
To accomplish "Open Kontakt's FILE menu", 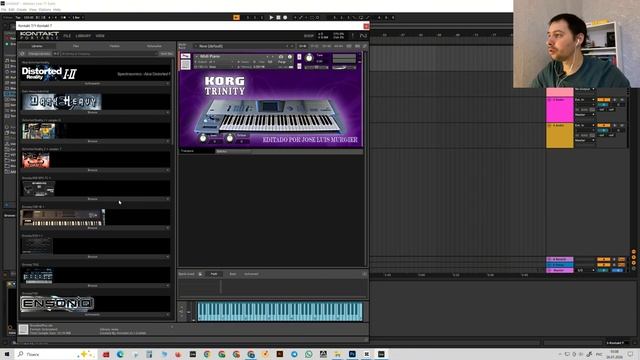I will [67, 36].
